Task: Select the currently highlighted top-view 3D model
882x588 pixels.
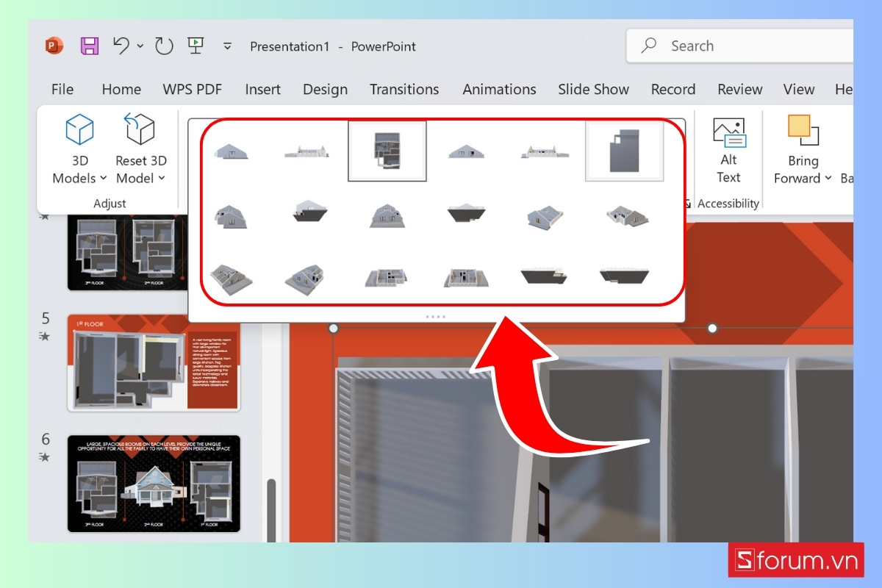Action: [x=387, y=151]
